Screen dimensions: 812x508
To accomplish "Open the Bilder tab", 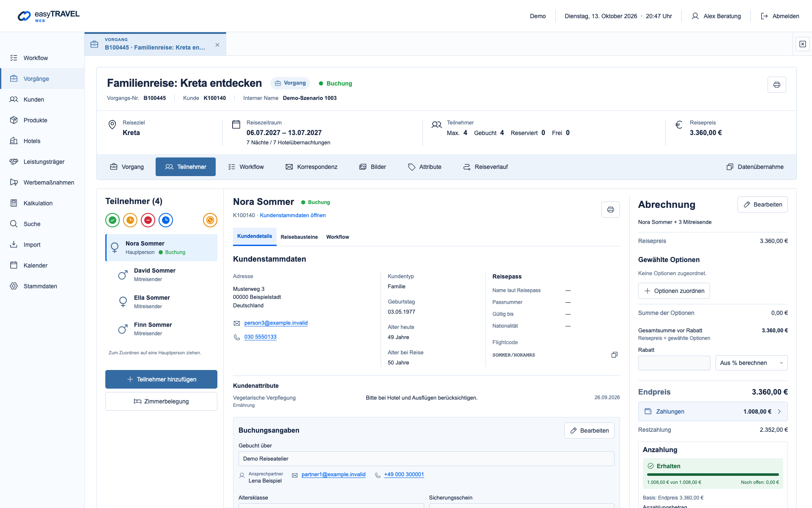I will 373,167.
